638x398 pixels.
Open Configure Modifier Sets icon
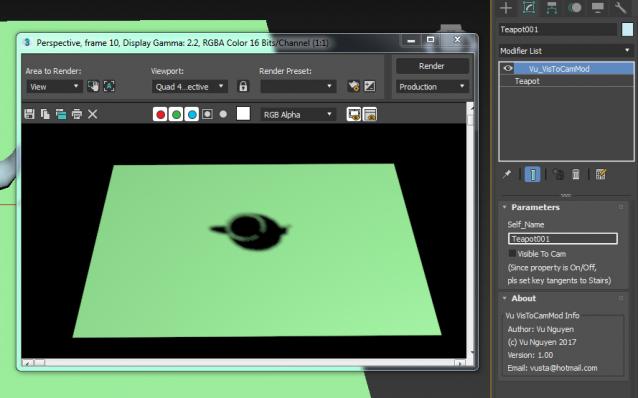tap(601, 175)
